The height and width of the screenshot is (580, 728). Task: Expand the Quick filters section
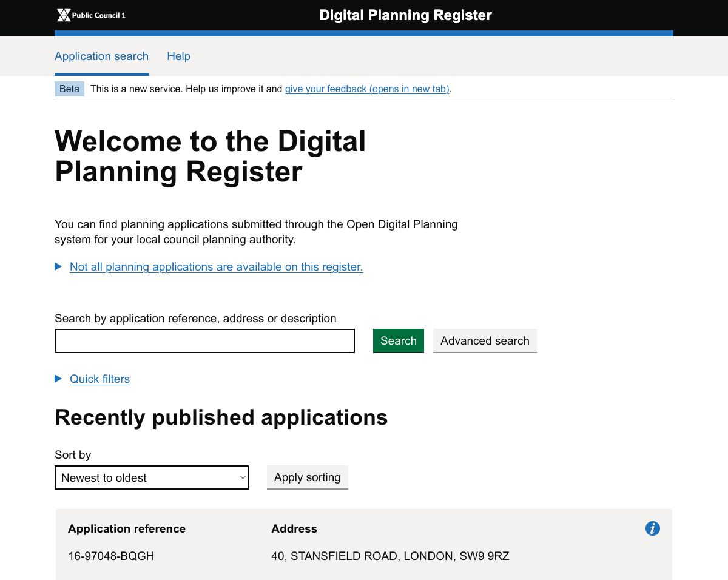point(99,379)
